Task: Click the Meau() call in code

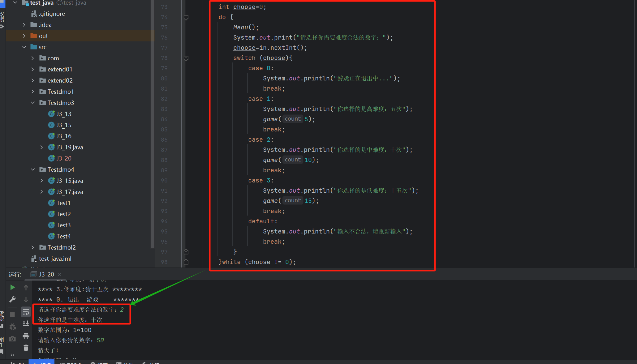Action: tap(246, 27)
